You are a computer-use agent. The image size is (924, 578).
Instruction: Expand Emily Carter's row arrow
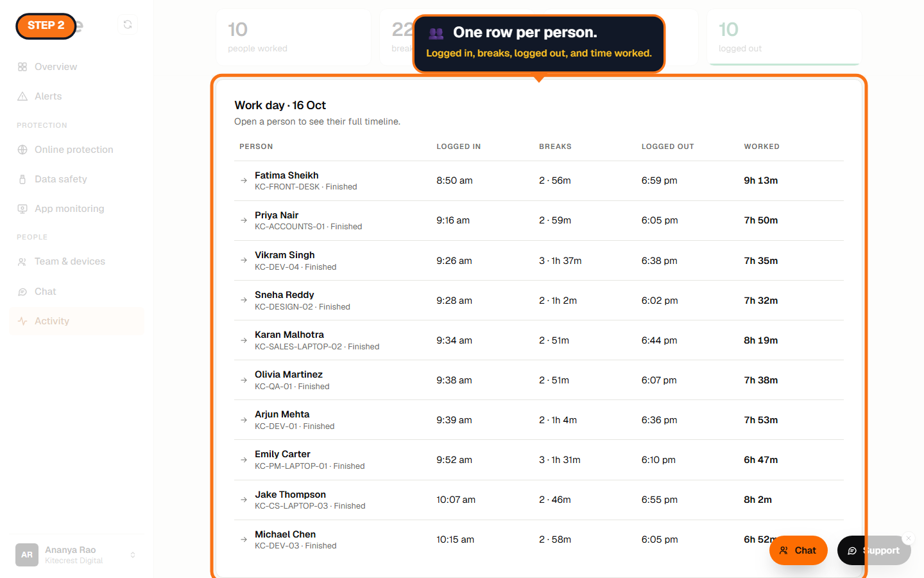244,460
